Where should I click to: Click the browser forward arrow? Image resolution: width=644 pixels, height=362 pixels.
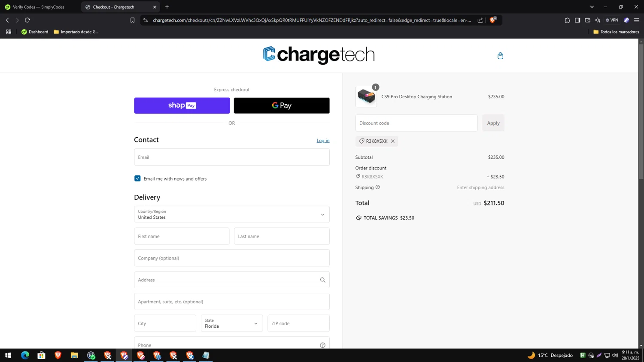click(x=17, y=20)
